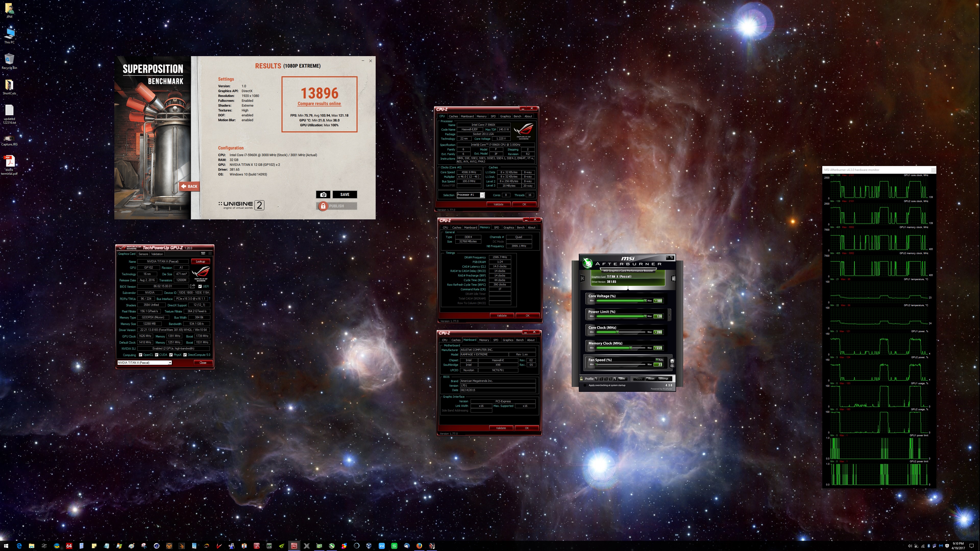The width and height of the screenshot is (980, 551).
Task: Switch to the Sensors tab in GPU-Z
Action: tap(143, 254)
